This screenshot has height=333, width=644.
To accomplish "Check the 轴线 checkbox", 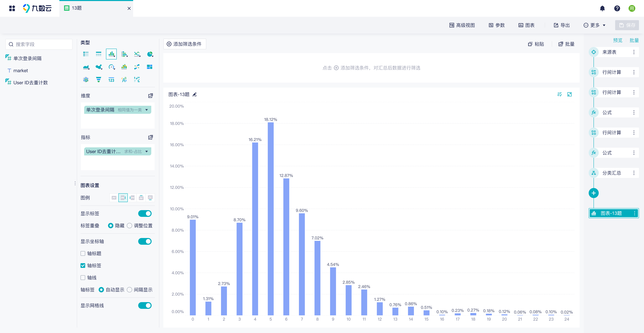I will pos(83,277).
